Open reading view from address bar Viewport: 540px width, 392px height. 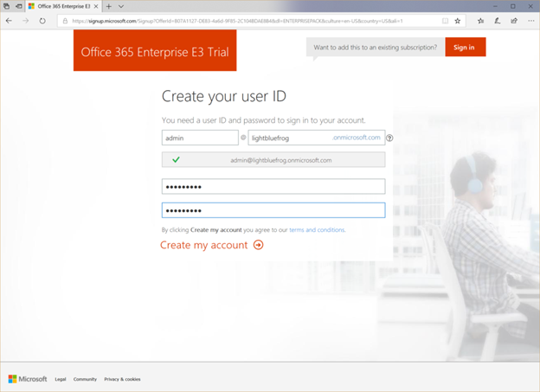445,21
